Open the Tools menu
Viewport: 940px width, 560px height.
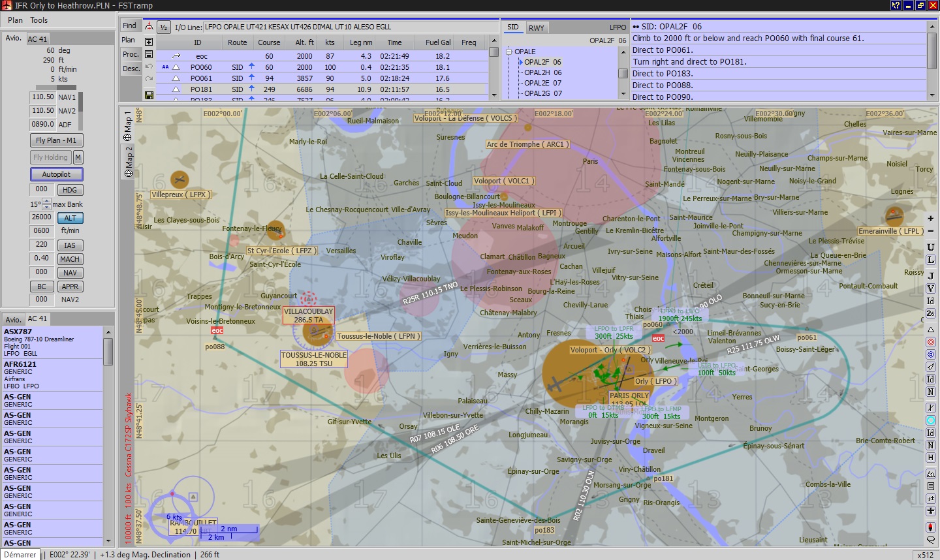pyautogui.click(x=39, y=20)
